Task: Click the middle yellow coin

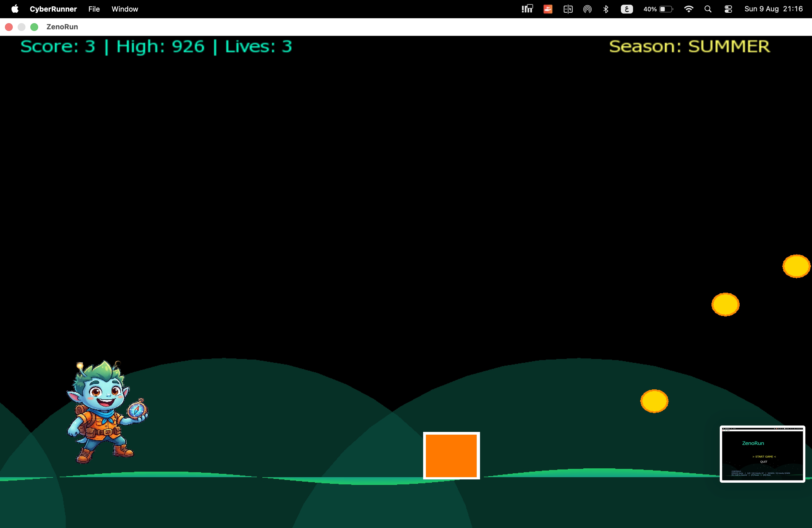Action: [x=725, y=304]
